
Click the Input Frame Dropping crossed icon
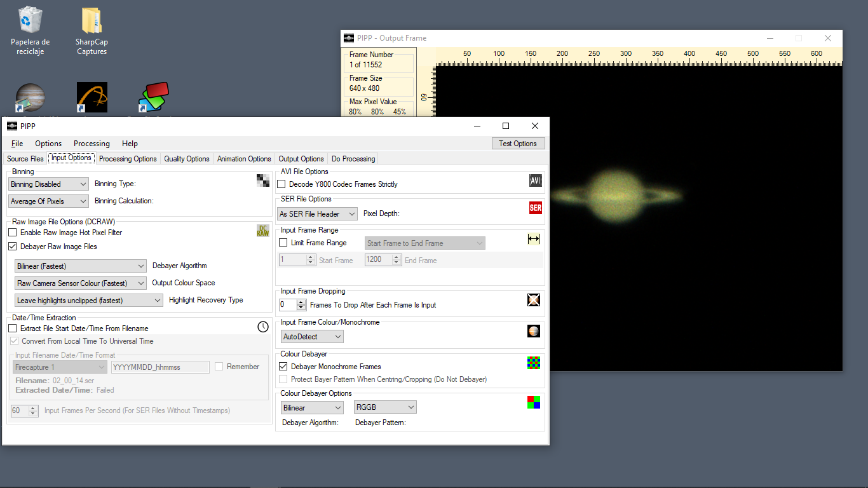point(534,300)
